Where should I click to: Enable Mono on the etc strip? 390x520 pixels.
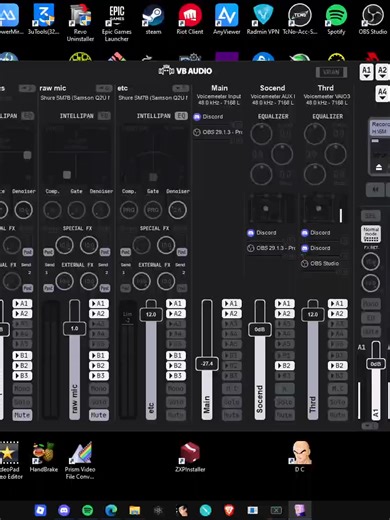click(x=176, y=389)
